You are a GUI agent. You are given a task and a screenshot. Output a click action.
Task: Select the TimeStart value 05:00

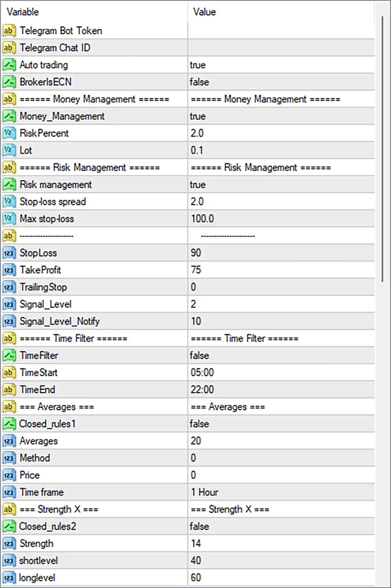pos(202,373)
